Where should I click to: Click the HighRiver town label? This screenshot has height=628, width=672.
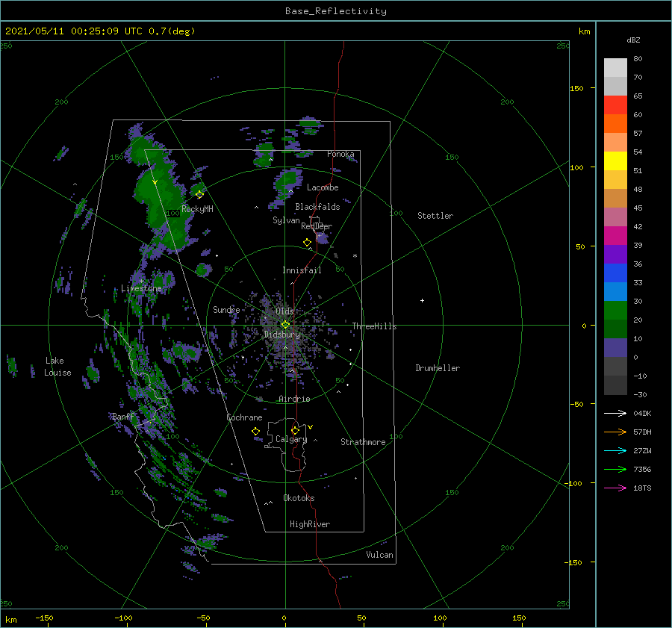(310, 524)
